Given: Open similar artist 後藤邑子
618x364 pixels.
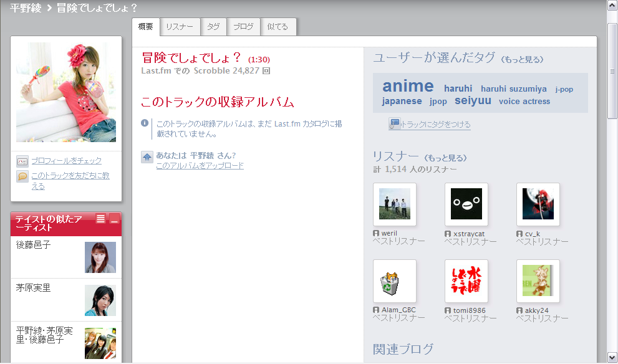Looking at the screenshot, I should point(34,245).
